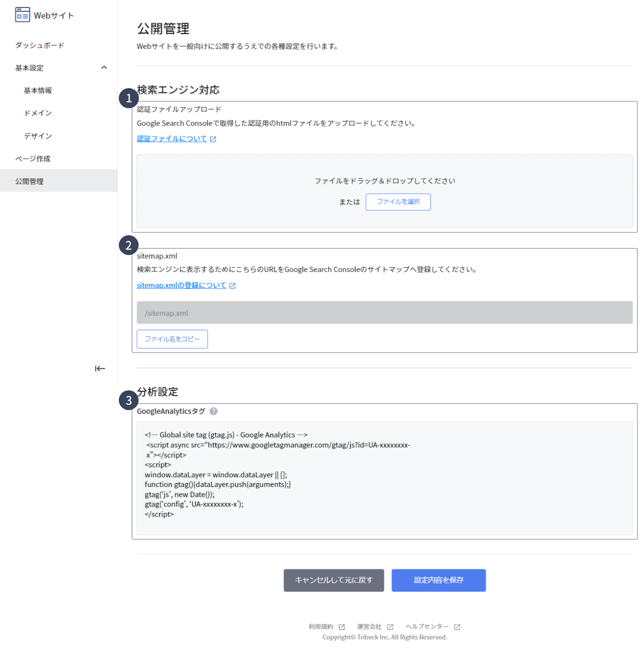Go to ドメイン settings

[x=38, y=113]
